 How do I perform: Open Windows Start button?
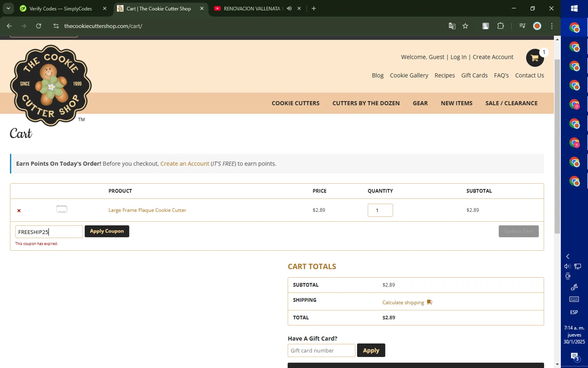coord(574,8)
